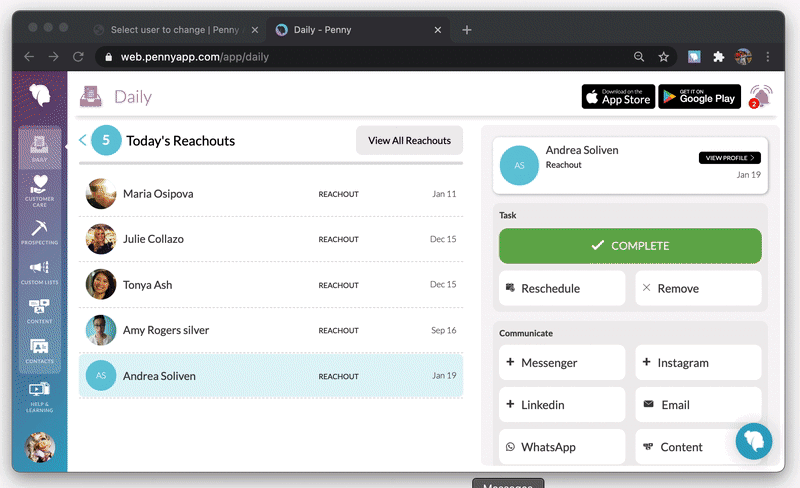
Task: Click the site lock icon in address bar
Action: tap(108, 57)
